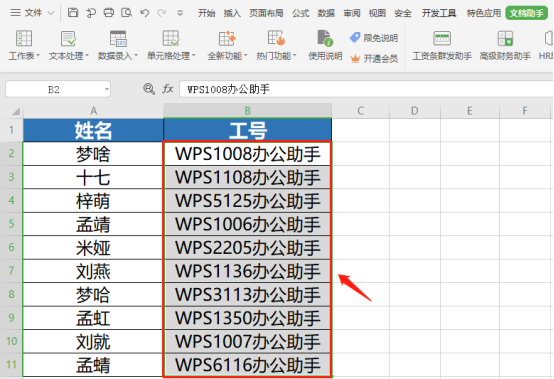Select the 文档助手 tab

(x=526, y=13)
